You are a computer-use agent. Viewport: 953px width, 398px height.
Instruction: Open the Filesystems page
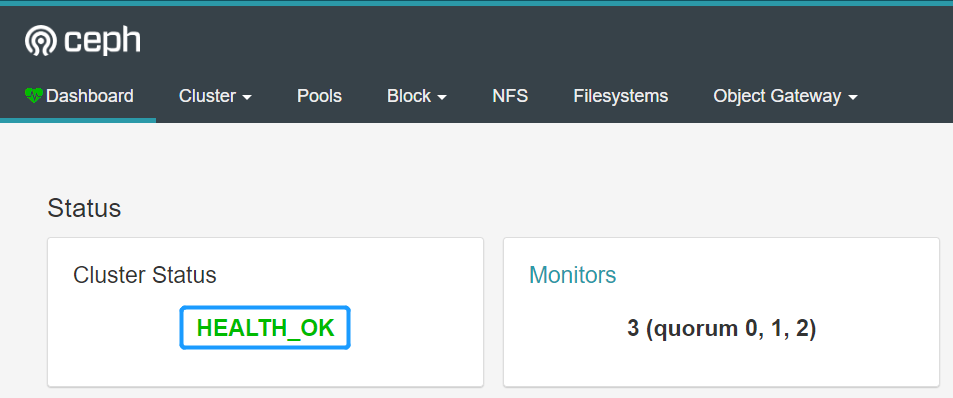pos(621,96)
